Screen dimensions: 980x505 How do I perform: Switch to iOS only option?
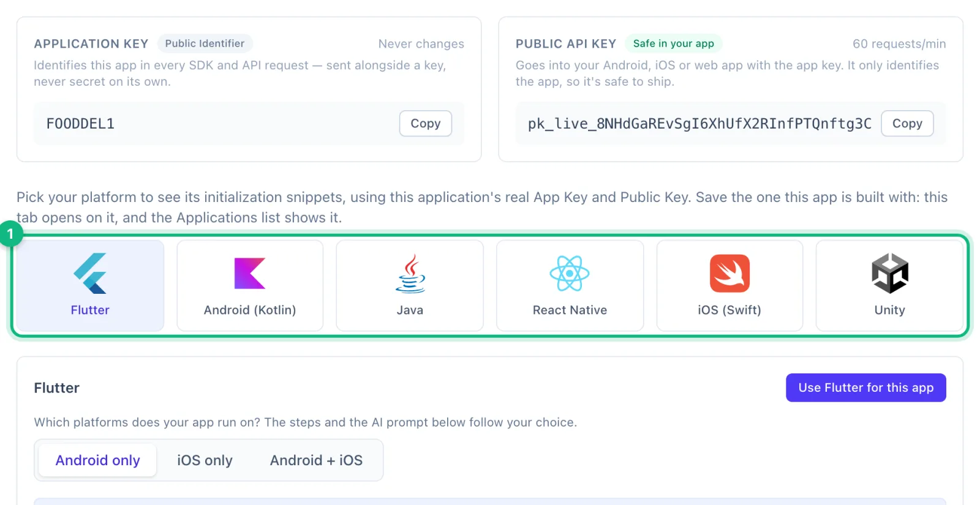205,460
